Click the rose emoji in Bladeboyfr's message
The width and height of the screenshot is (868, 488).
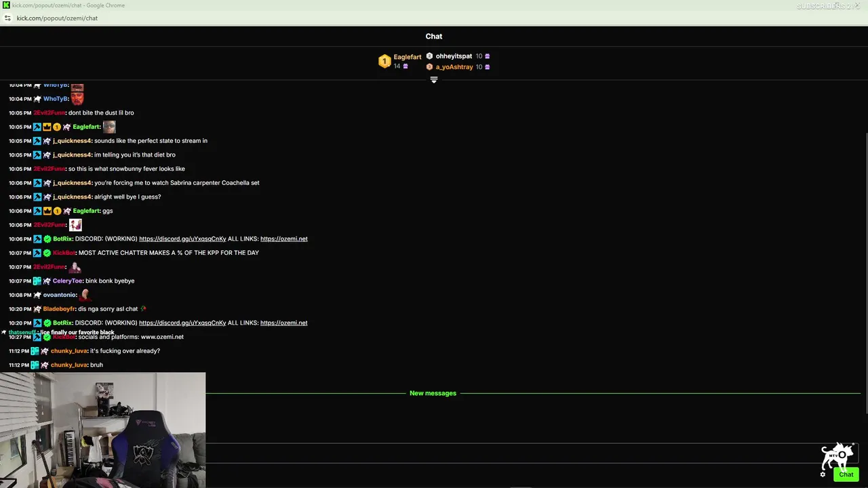coord(143,308)
